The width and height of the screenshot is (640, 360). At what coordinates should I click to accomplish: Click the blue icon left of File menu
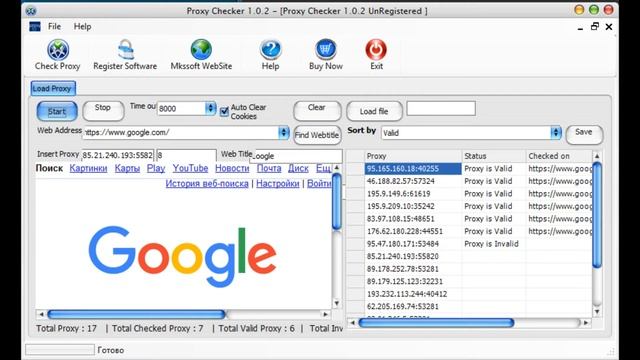pyautogui.click(x=35, y=27)
